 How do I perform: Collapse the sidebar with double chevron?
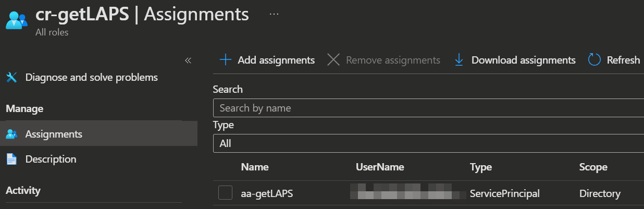pyautogui.click(x=188, y=60)
